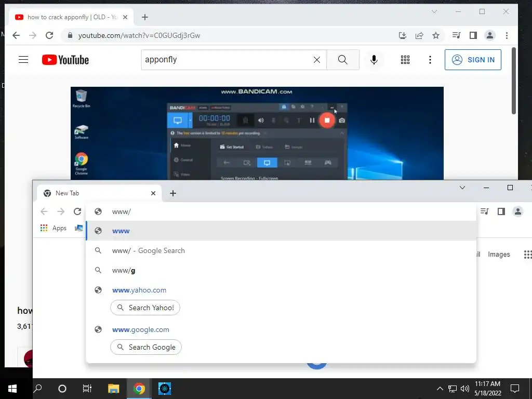532x399 pixels.
Task: Start voice search with microphone icon
Action: tap(374, 60)
